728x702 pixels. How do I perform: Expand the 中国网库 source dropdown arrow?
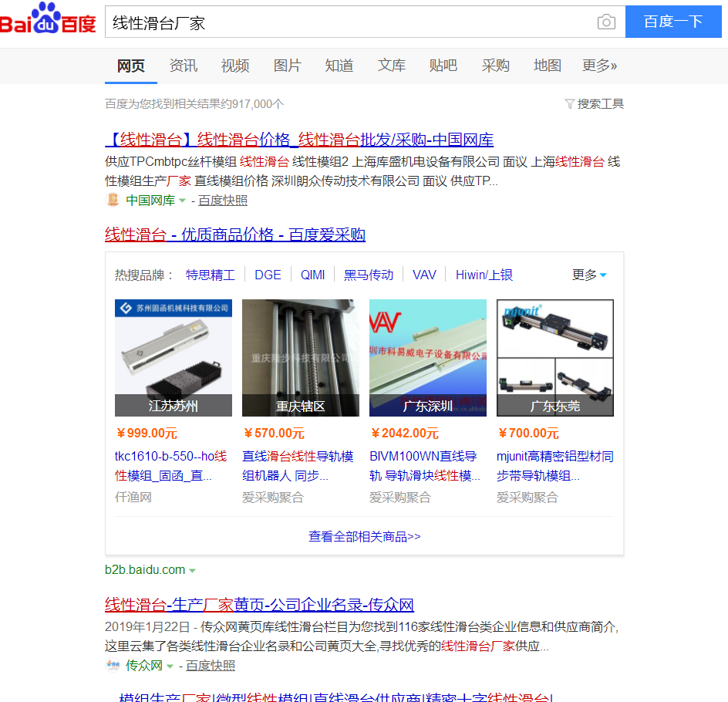tap(182, 201)
